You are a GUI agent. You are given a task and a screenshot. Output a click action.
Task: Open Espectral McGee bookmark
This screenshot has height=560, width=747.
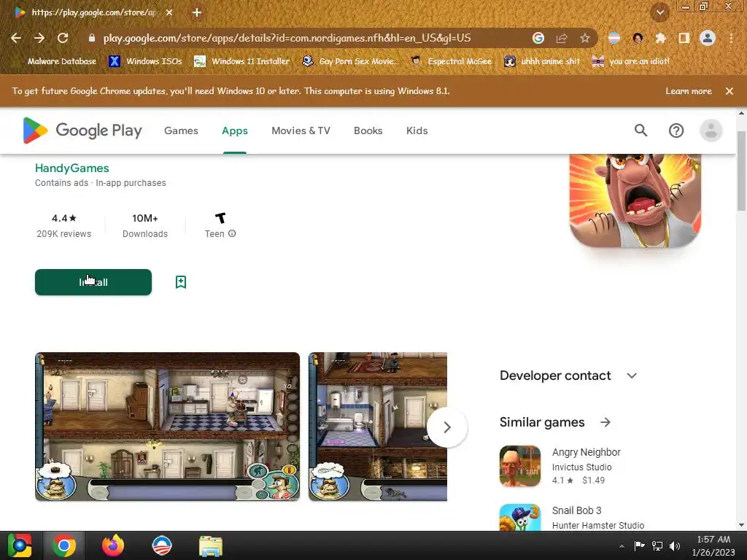452,61
